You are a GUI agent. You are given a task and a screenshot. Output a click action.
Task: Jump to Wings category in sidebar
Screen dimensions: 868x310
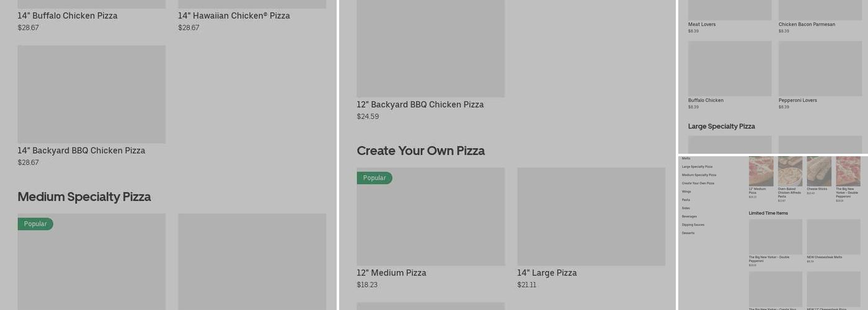coord(686,192)
